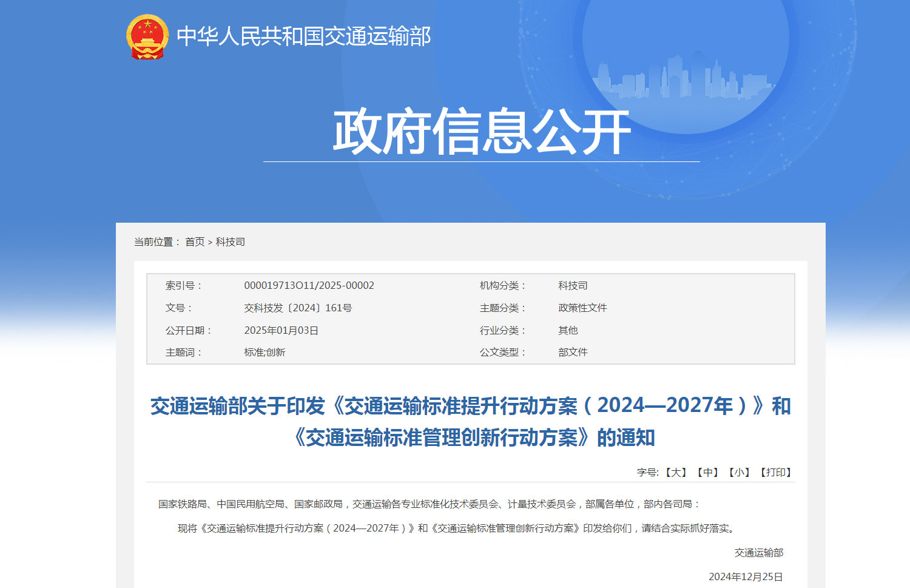
Task: Click the 公文类型 value 部文件
Action: click(573, 353)
